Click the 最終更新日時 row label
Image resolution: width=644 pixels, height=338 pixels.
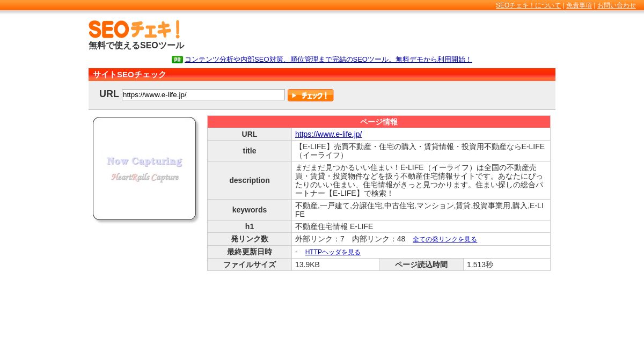click(250, 252)
